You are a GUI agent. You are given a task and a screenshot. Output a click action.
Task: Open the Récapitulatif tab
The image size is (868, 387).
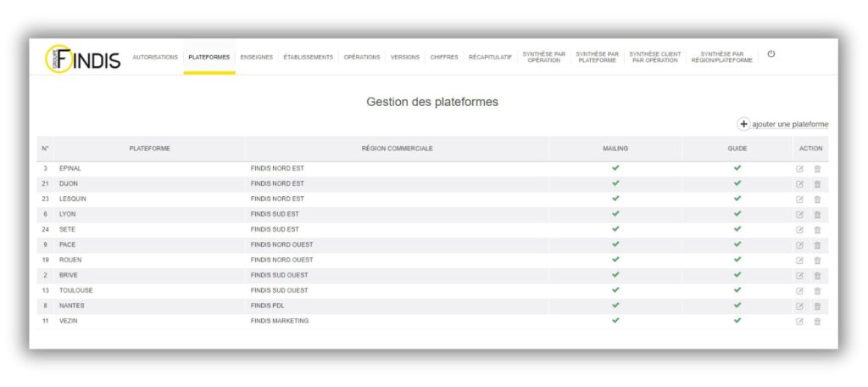point(490,58)
